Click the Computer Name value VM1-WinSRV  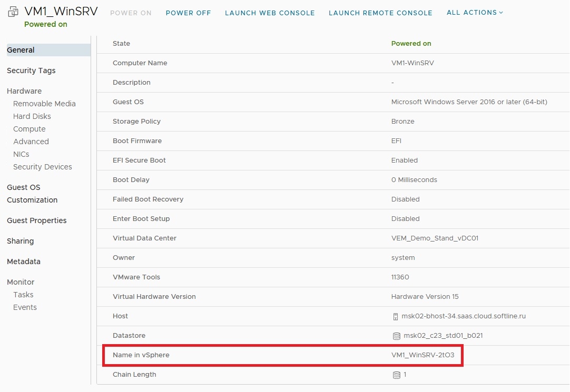tap(412, 63)
